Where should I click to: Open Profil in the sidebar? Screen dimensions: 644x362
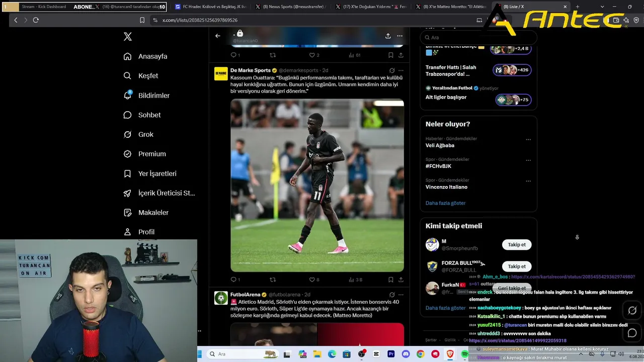(139, 232)
